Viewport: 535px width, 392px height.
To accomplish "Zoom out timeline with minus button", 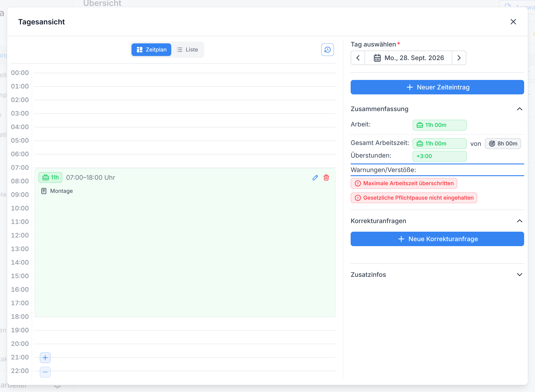I will click(x=45, y=372).
